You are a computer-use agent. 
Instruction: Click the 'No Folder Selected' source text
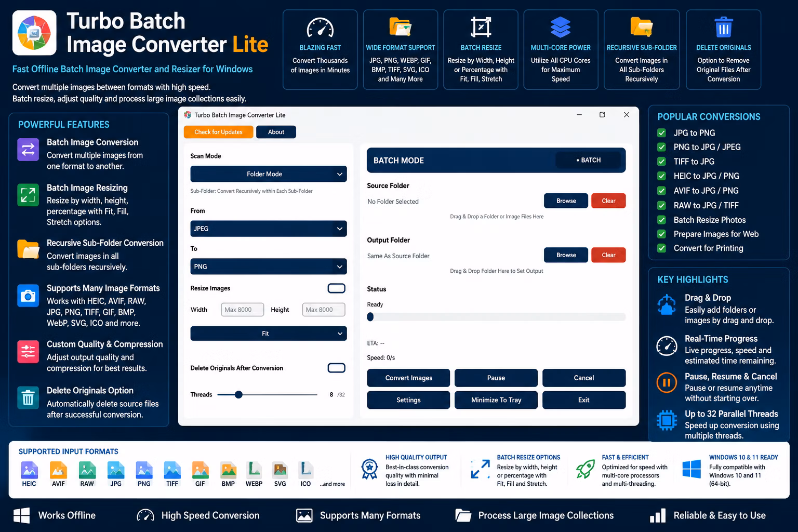pos(393,202)
